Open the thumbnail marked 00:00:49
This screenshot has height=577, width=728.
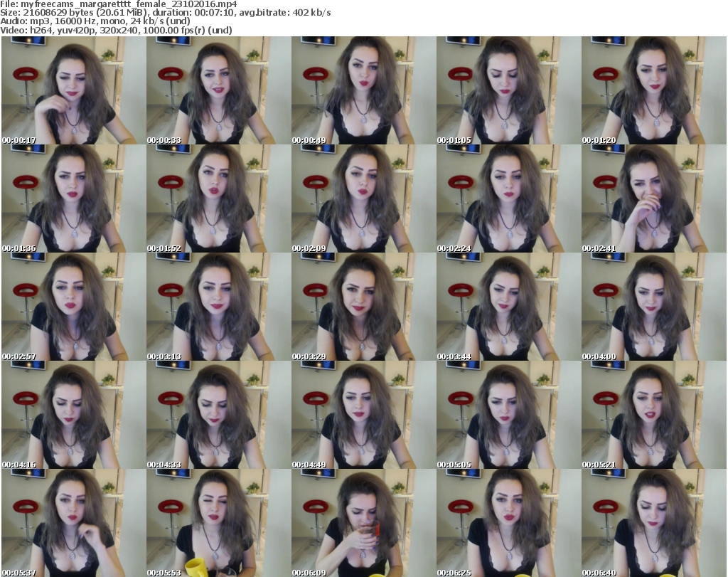[x=363, y=91]
